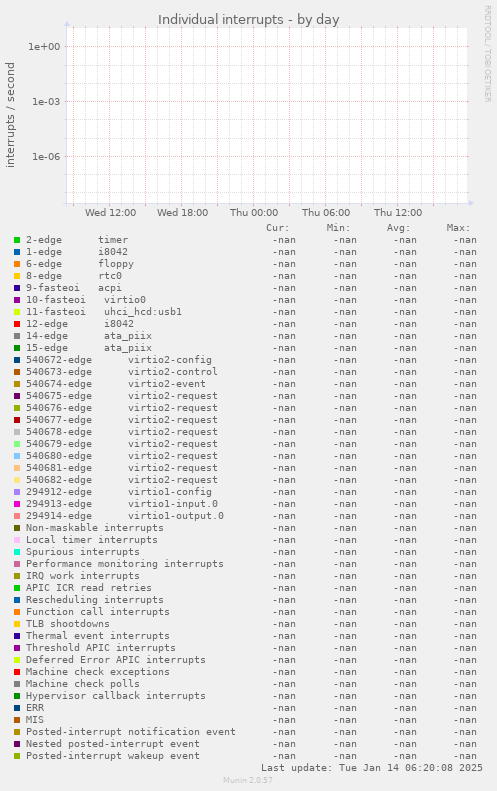Select the 9-fasteoi acpi legend entry
The height and width of the screenshot is (791, 497).
pos(74,288)
